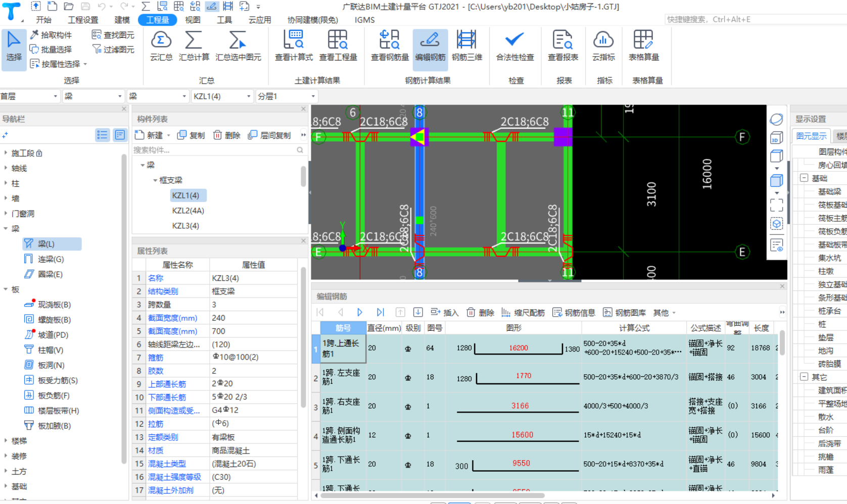Open the 工程设置 ribbon tab

coord(83,20)
